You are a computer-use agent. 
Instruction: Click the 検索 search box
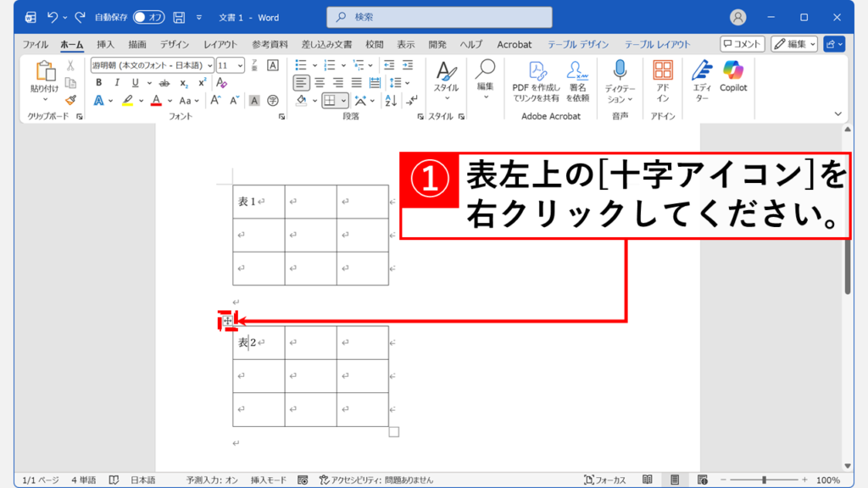[439, 16]
